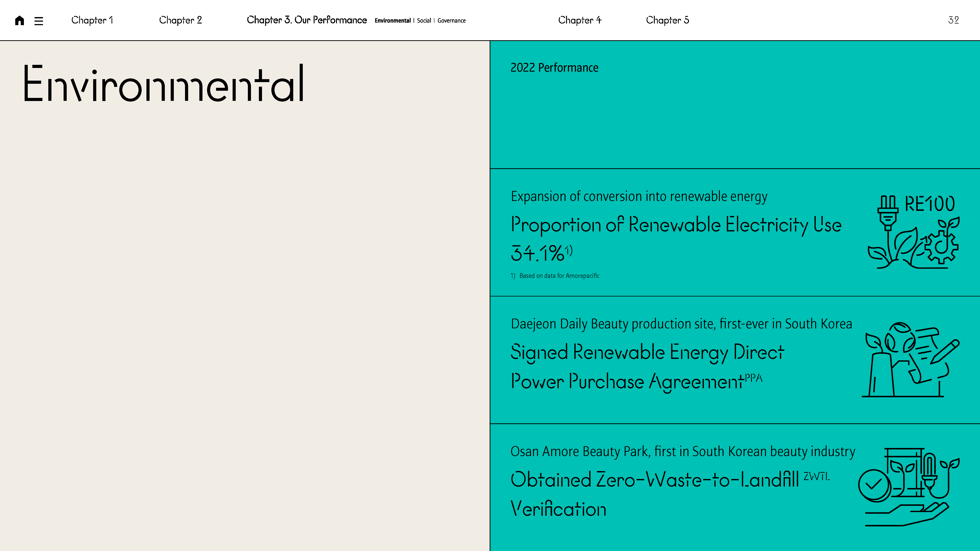Click the home icon
Screen dimensions: 980x551
[x=19, y=21]
